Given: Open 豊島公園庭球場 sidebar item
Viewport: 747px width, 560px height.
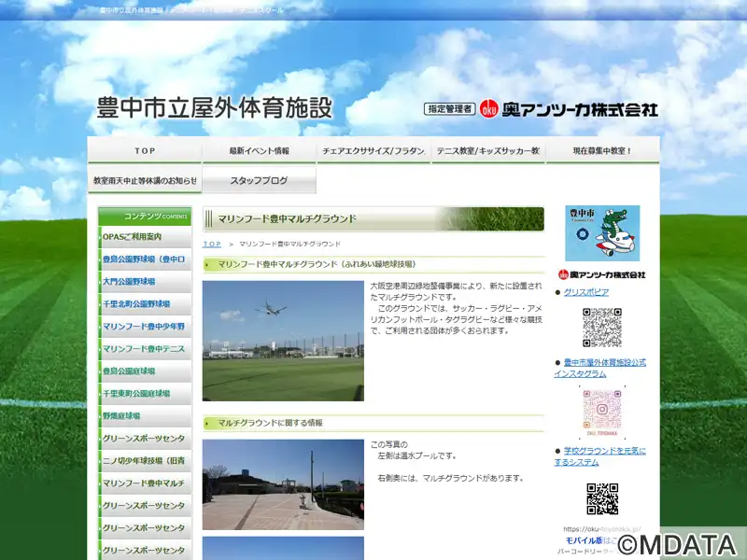Looking at the screenshot, I should tap(145, 371).
